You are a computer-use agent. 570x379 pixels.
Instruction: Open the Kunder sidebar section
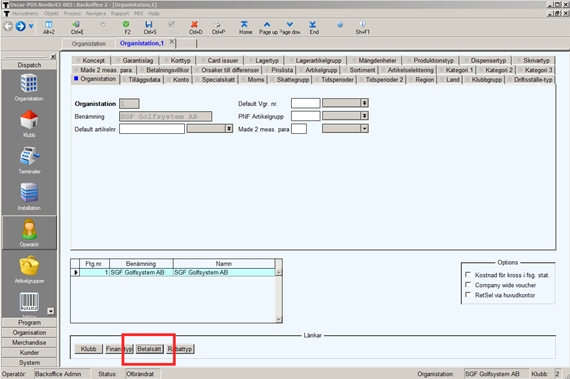[29, 352]
